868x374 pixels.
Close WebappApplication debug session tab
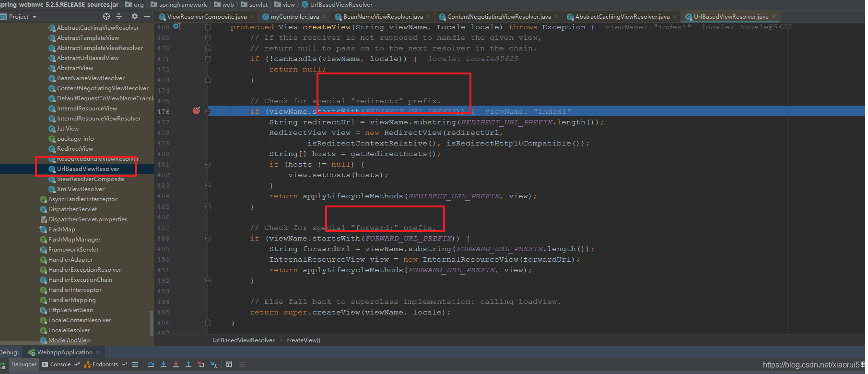[97, 352]
